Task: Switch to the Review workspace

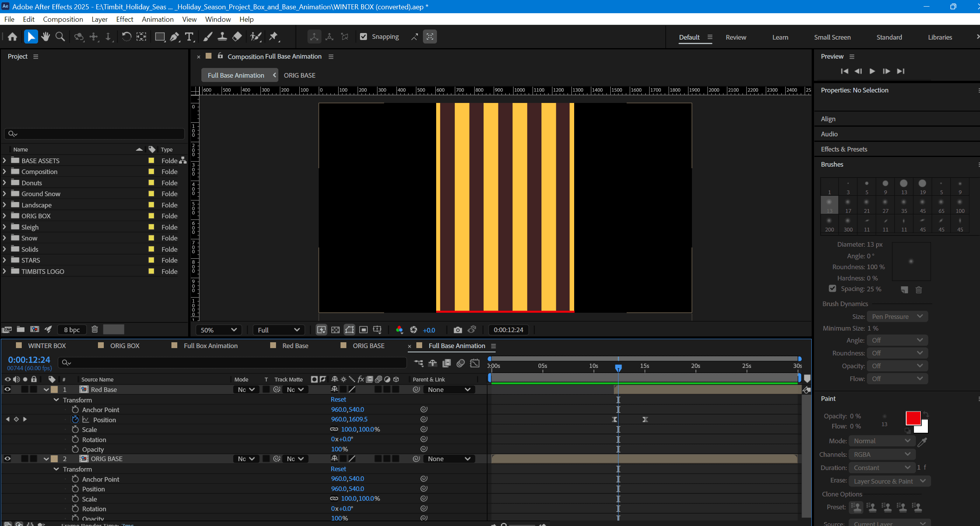Action: click(735, 37)
